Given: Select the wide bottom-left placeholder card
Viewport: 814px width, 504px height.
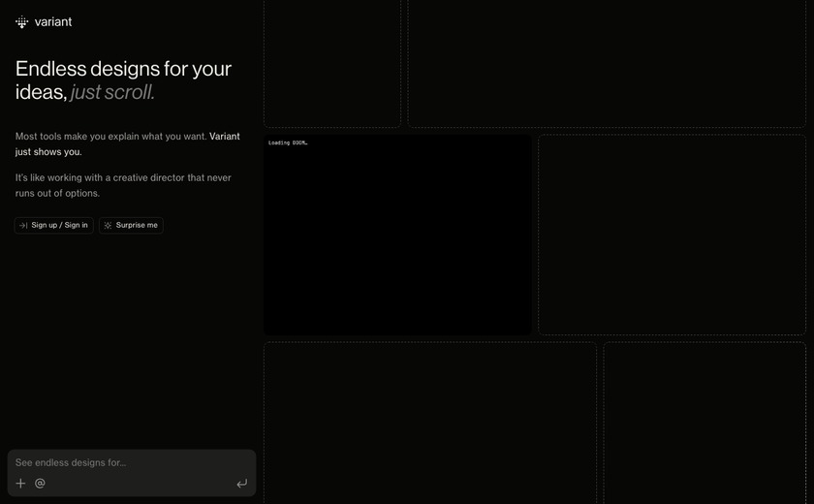Looking at the screenshot, I should (x=430, y=423).
